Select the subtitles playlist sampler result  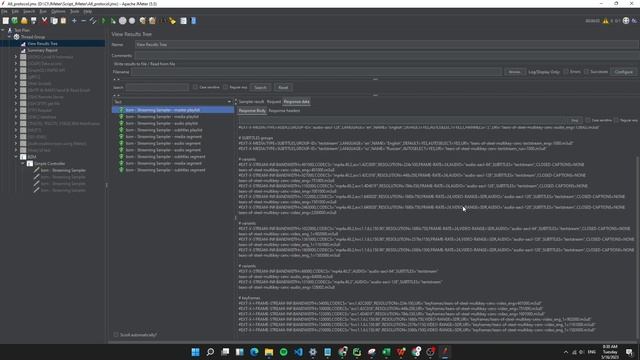(164, 130)
